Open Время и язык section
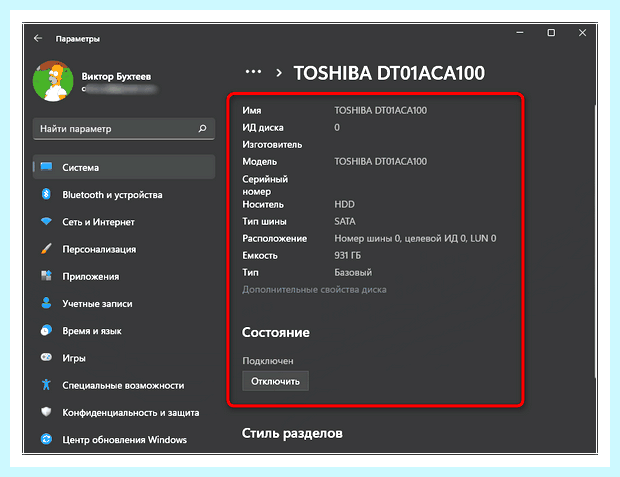 point(92,331)
